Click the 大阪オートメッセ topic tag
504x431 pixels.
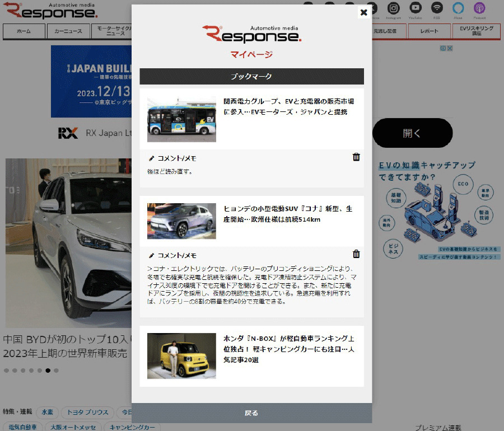(x=73, y=427)
